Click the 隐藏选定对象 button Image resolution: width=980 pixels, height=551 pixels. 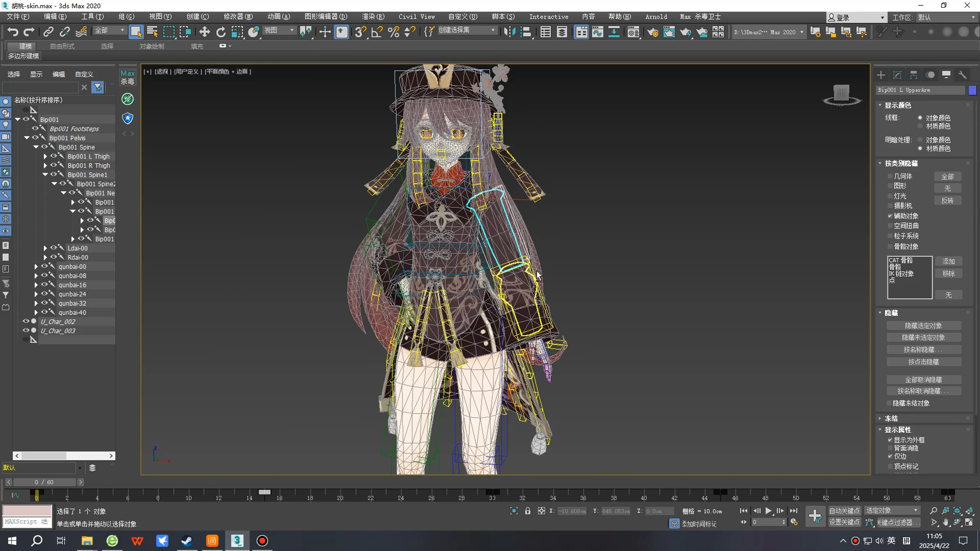(x=923, y=326)
